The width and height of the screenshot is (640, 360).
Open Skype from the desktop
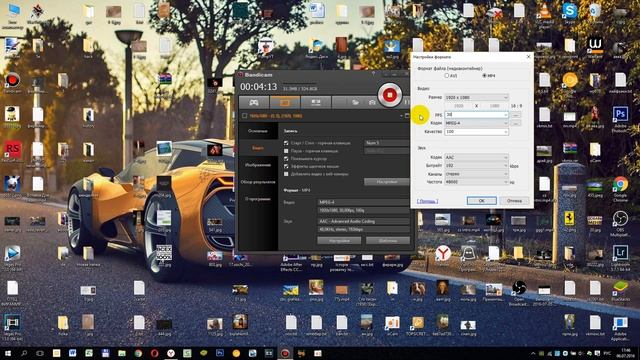[x=569, y=11]
